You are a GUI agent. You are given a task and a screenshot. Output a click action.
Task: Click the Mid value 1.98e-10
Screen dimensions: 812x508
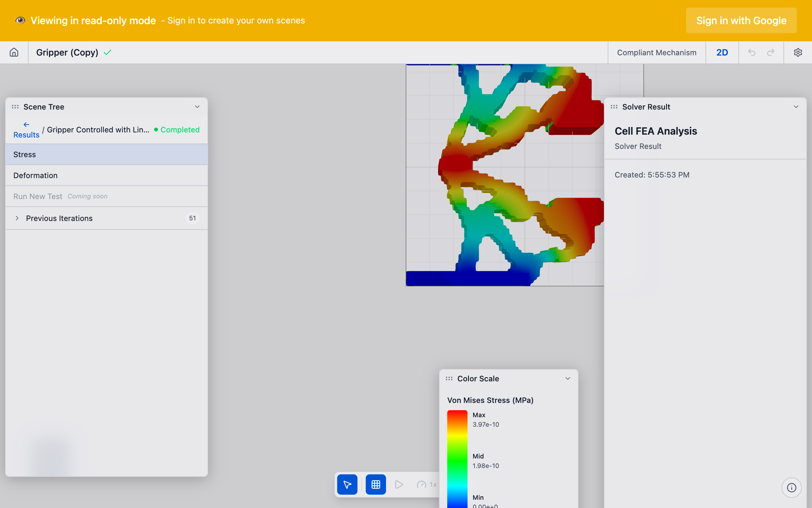click(x=486, y=466)
